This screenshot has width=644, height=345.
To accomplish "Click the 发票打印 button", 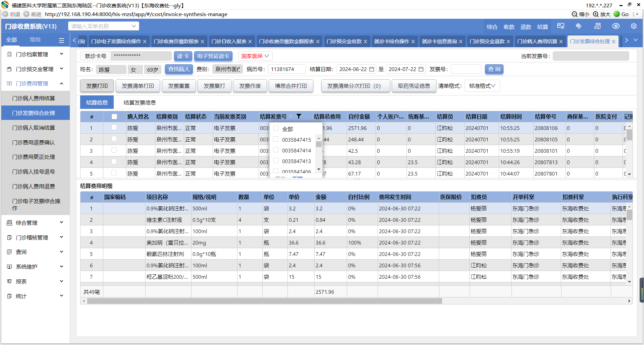I will [97, 86].
